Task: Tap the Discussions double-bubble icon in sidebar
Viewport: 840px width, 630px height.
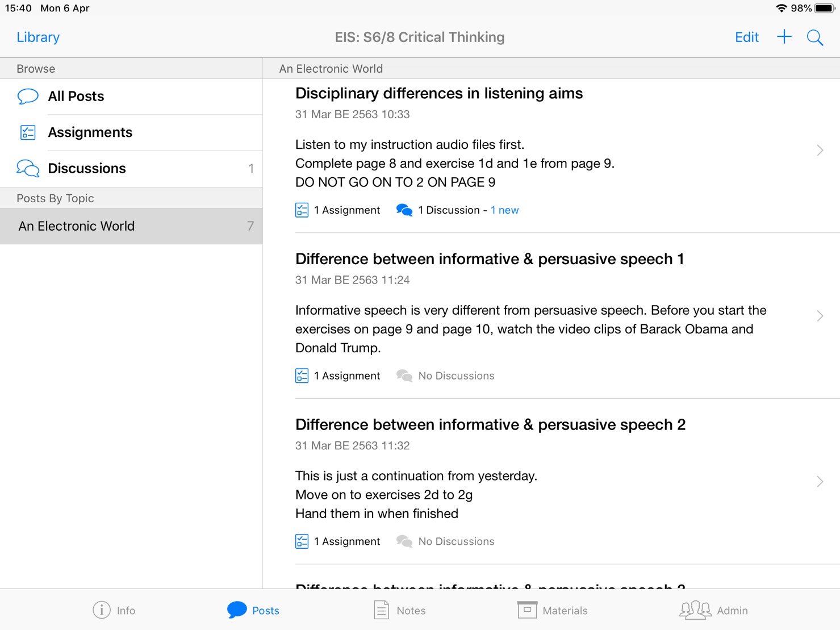Action: tap(28, 169)
